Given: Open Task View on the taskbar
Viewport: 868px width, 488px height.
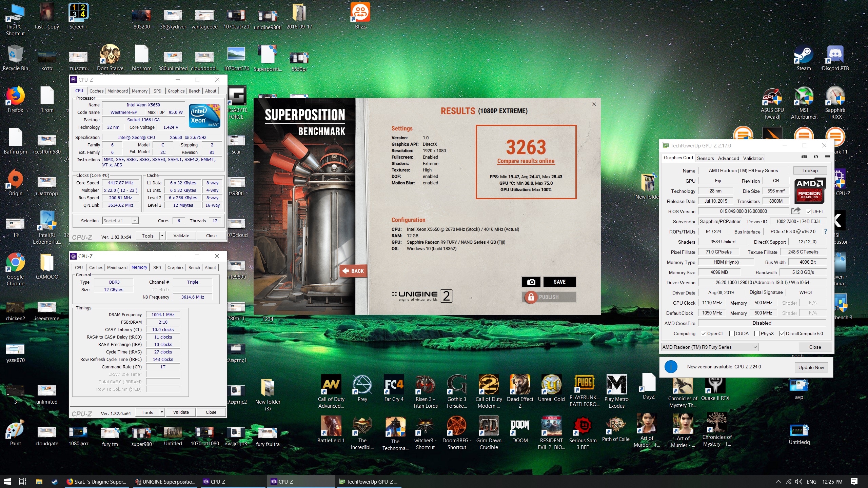Looking at the screenshot, I should point(23,482).
